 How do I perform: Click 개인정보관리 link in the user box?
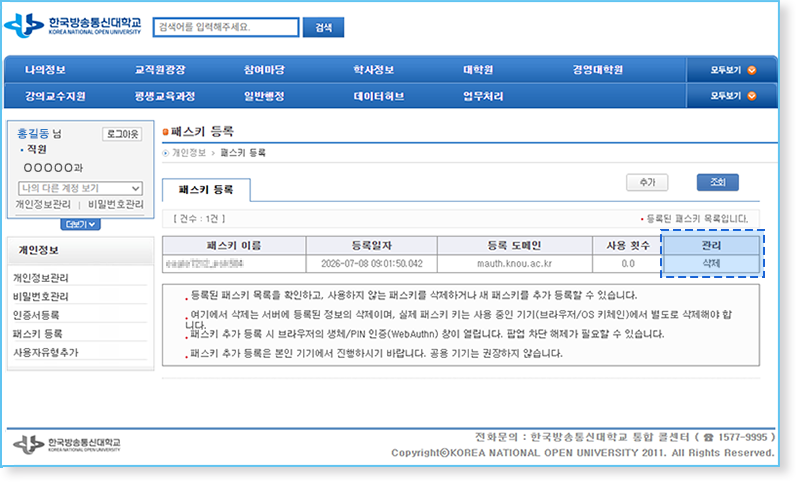43,204
